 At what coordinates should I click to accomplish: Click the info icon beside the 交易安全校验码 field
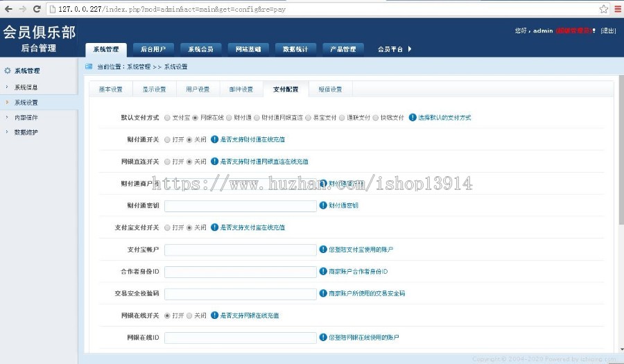(323, 293)
